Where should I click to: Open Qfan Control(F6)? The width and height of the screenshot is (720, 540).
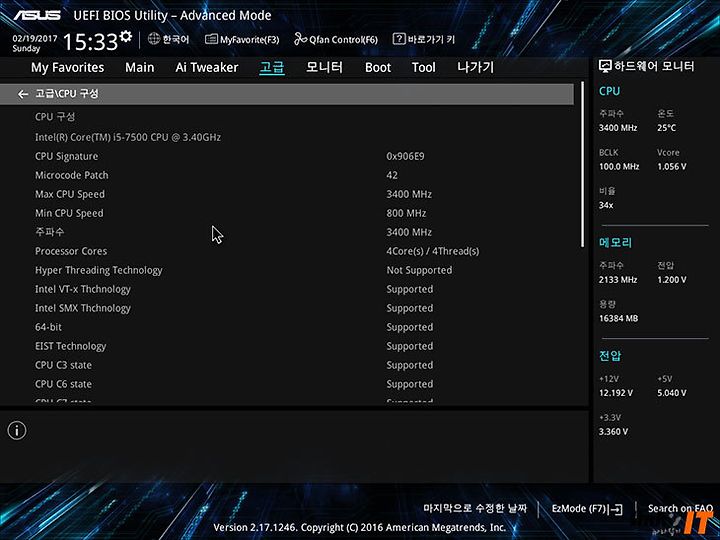pos(336,39)
